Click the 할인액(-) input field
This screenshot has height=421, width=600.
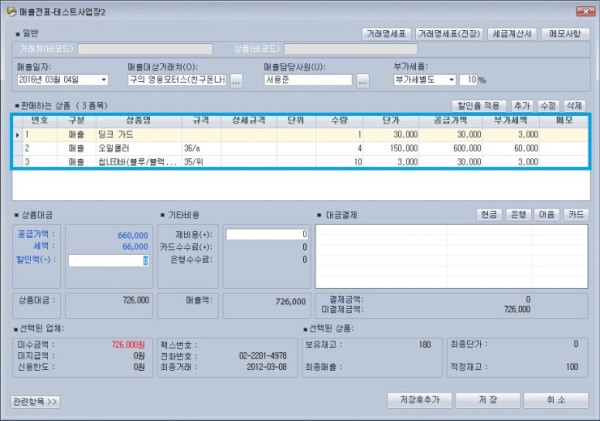point(109,261)
